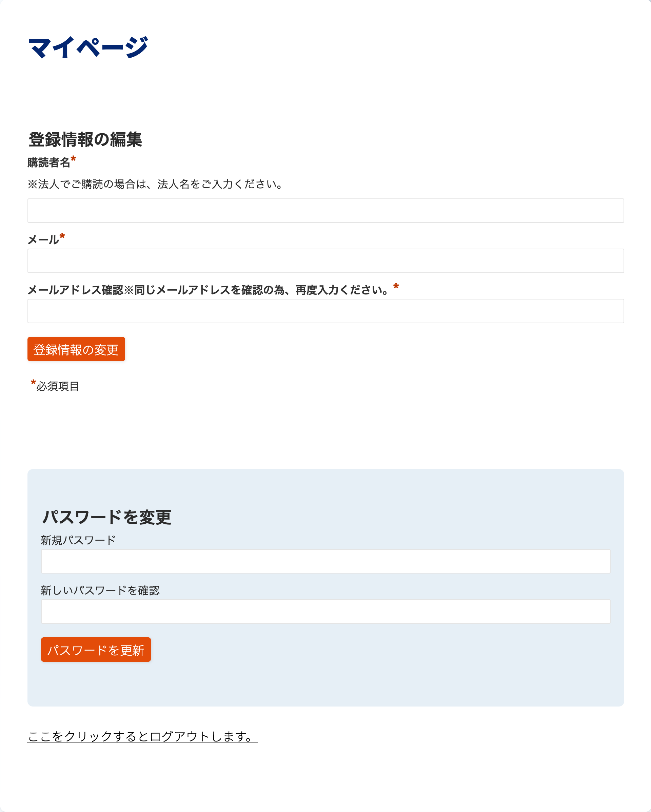Click the ※法人でご購読の場合は hint text
Image resolution: width=651 pixels, height=812 pixels.
point(155,184)
